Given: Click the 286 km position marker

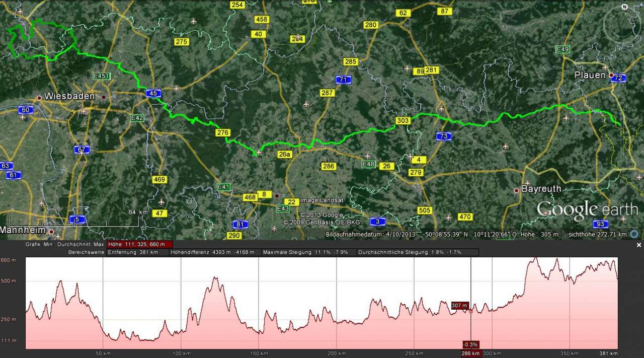Looking at the screenshot, I should (x=471, y=353).
